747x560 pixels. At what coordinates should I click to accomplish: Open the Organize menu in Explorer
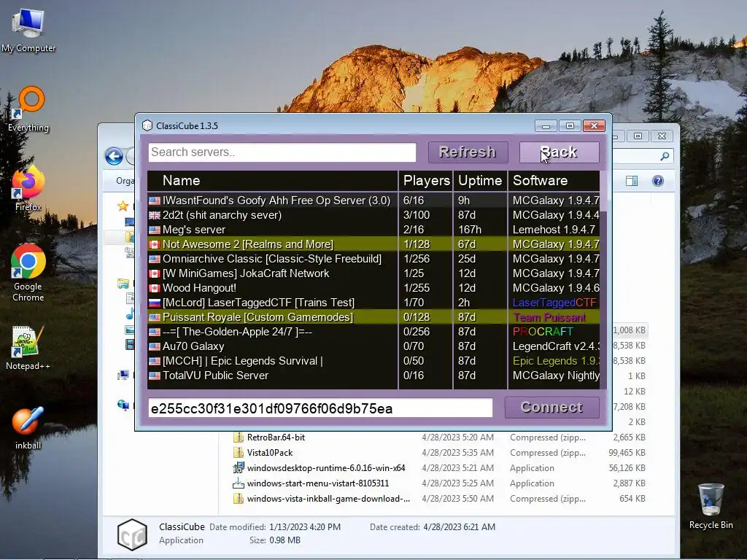coord(125,181)
